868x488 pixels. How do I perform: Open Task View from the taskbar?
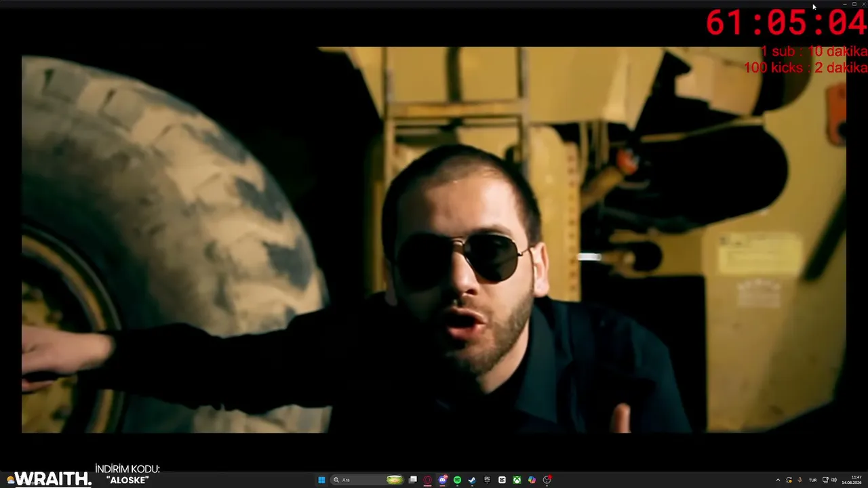coord(412,480)
